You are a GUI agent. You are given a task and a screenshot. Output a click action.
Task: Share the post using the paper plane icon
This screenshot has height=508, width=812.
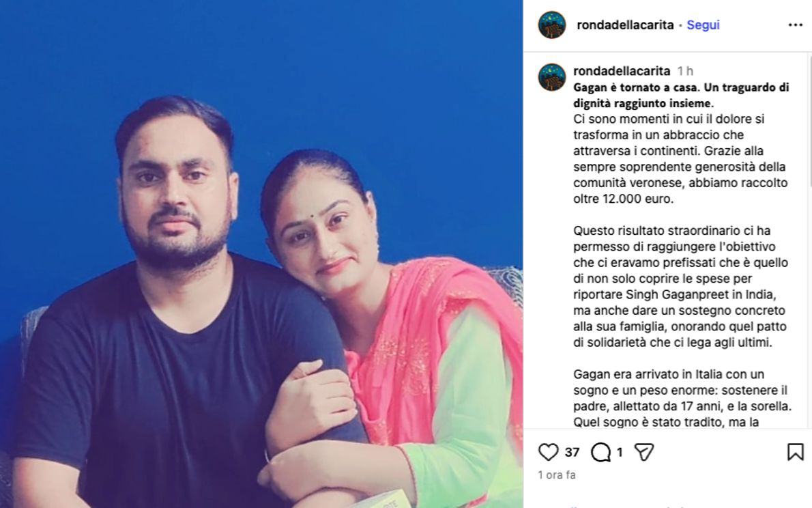(x=643, y=452)
